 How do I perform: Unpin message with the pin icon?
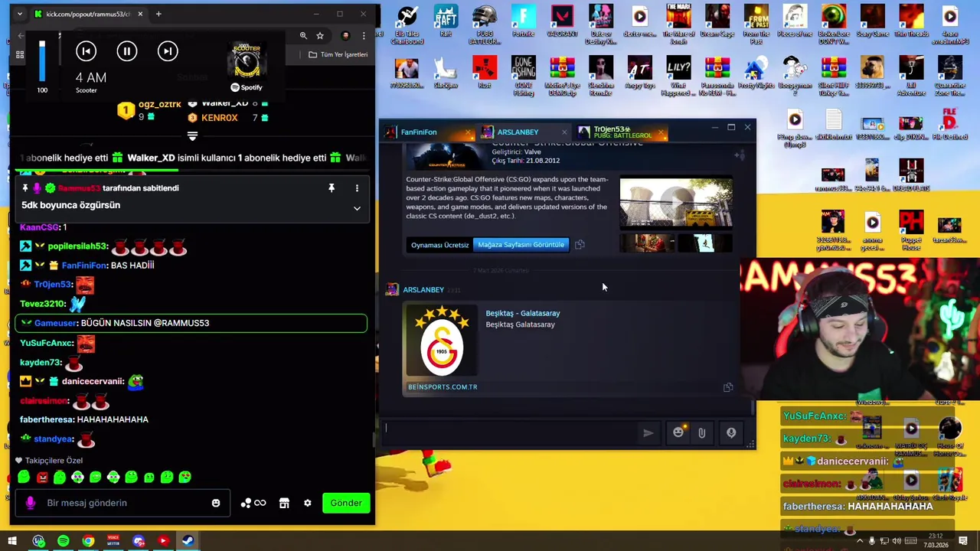(332, 187)
